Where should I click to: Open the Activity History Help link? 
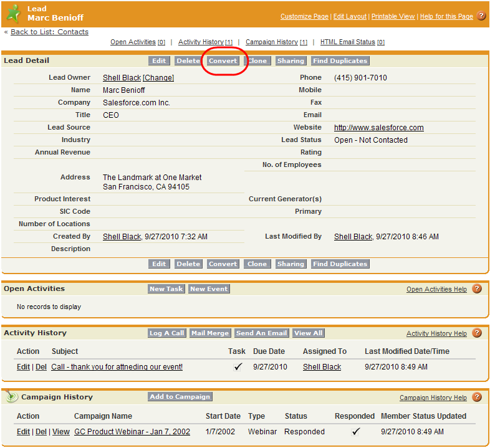[x=436, y=333]
